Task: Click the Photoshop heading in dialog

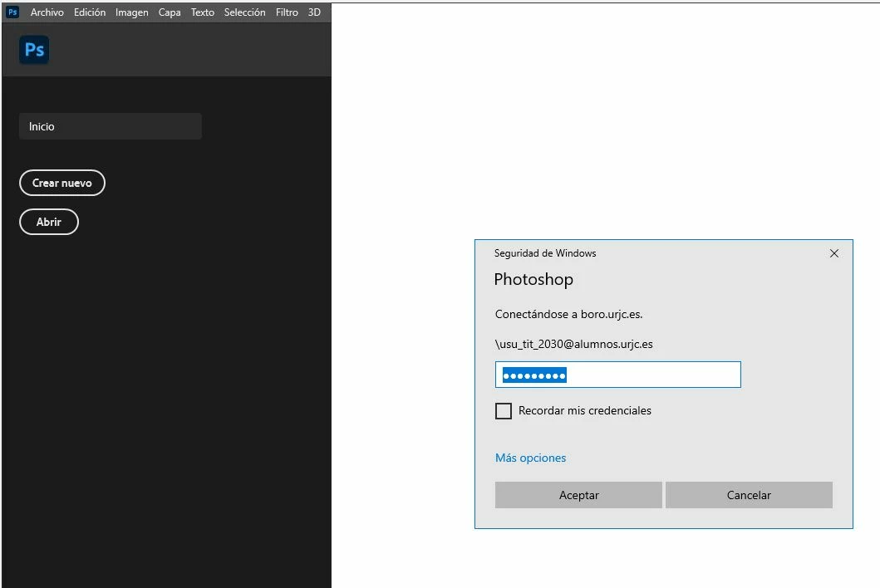Action: (x=533, y=279)
